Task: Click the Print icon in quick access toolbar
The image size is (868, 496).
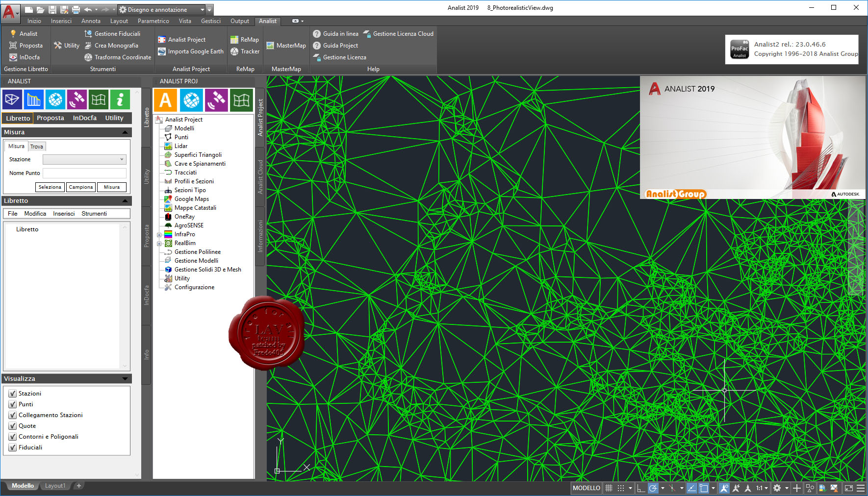Action: (x=76, y=9)
